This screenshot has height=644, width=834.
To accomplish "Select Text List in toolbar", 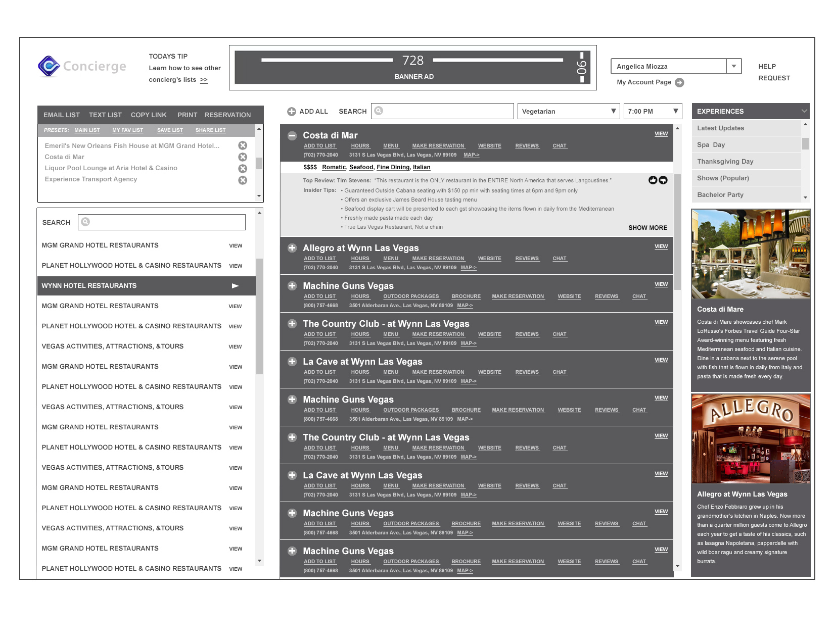I will pyautogui.click(x=105, y=115).
